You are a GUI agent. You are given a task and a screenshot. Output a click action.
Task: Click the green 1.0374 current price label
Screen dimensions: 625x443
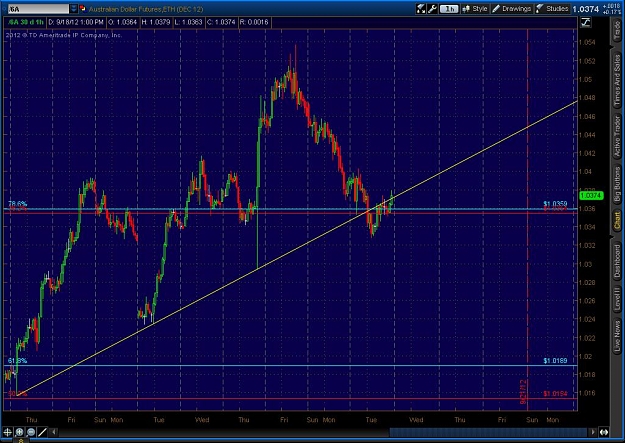click(591, 195)
